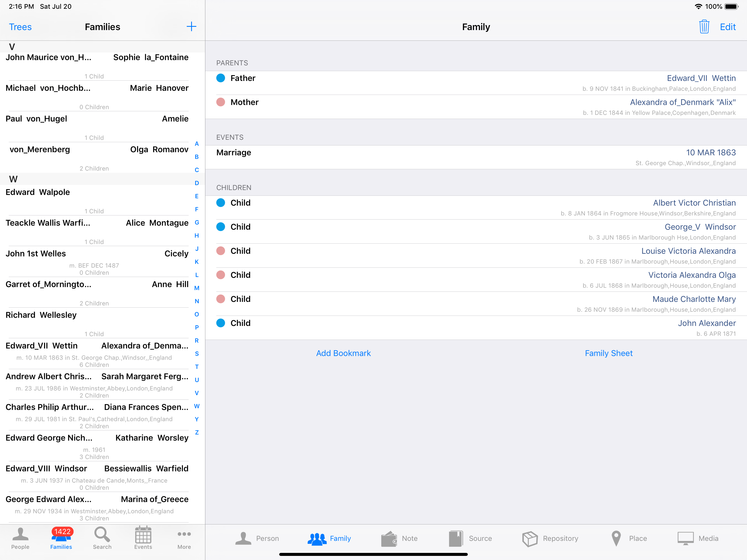Jump to index letter Z

(x=197, y=432)
